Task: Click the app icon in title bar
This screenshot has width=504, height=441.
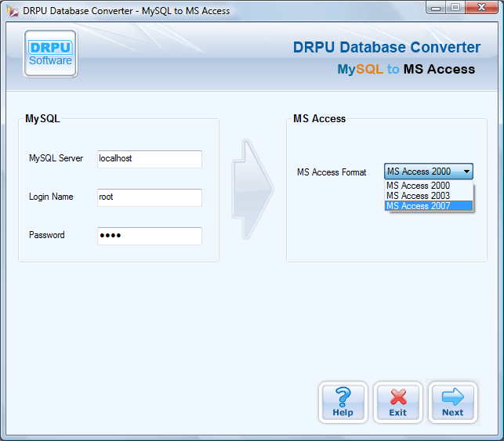Action: coord(13,11)
